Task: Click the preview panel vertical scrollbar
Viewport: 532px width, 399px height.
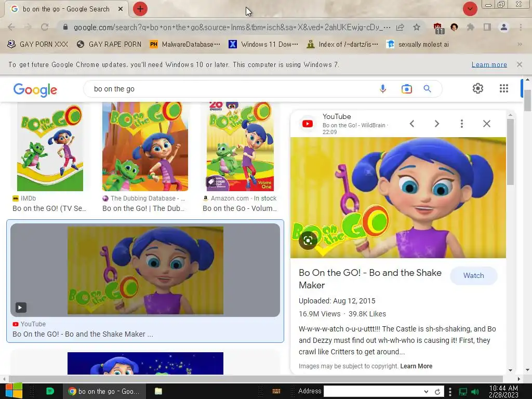Action: [x=510, y=151]
